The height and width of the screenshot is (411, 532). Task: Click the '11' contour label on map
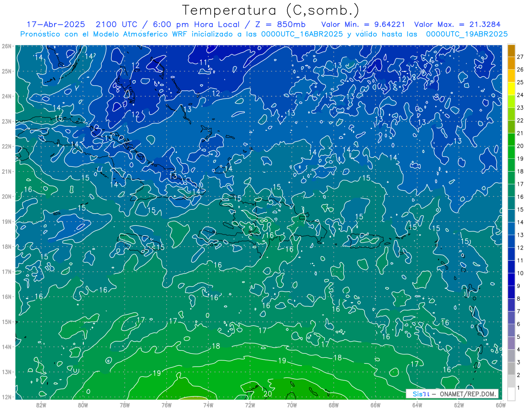click(x=203, y=63)
